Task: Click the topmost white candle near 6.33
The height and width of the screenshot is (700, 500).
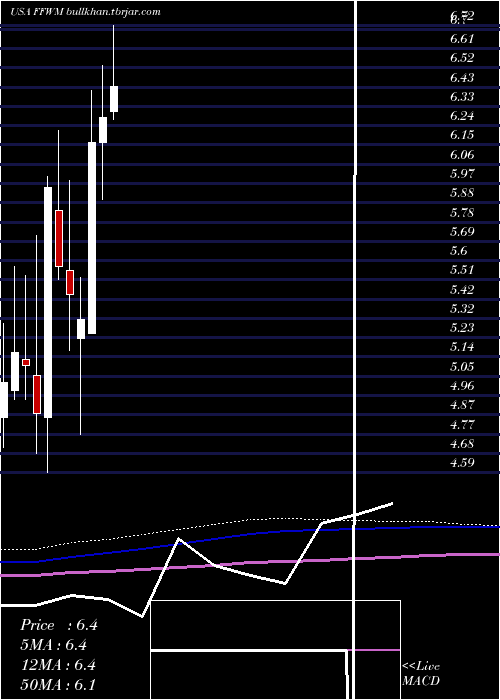Action: (114, 99)
